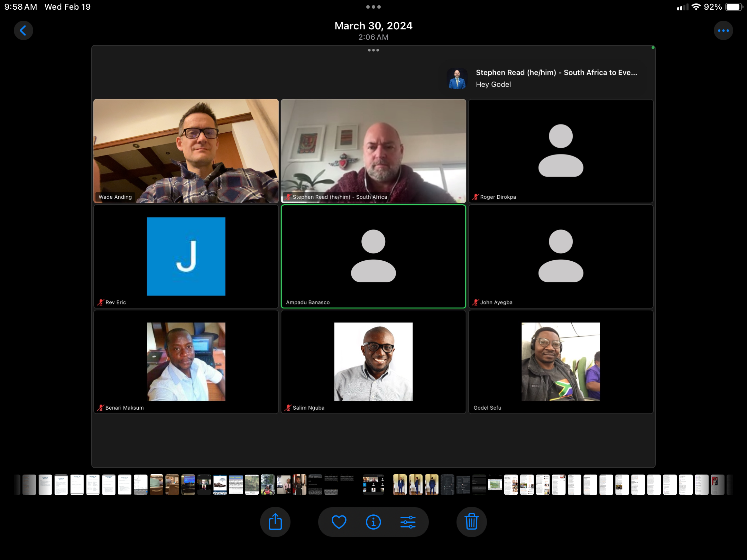Screen dimensions: 747x560
Task: Select the video call grid thumbnail in the strip
Action: (373, 484)
